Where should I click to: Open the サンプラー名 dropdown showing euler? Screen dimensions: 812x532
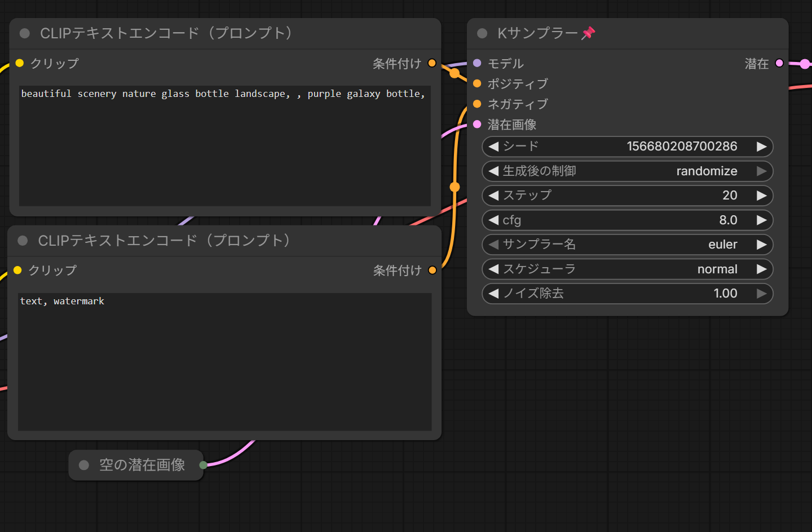pyautogui.click(x=628, y=245)
